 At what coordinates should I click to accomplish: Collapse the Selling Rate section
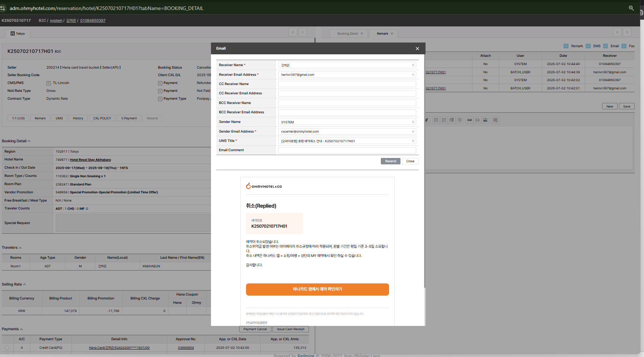[x=24, y=284]
